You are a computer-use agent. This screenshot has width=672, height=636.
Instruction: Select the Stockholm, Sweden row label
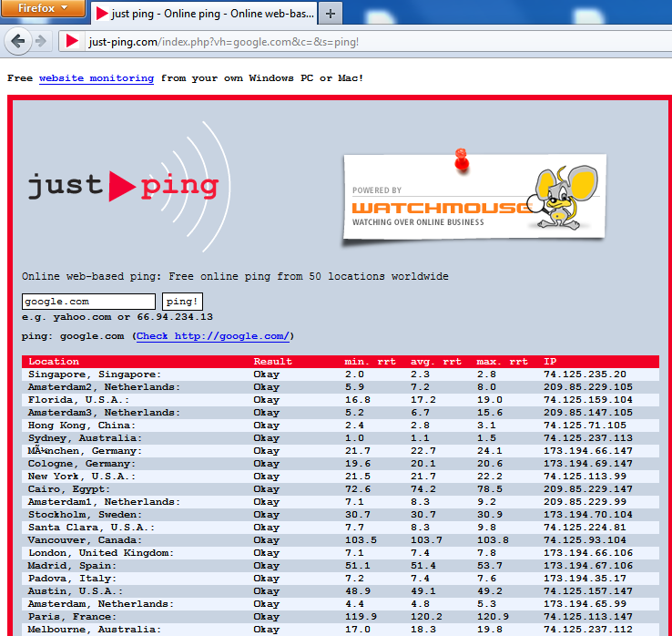click(85, 515)
